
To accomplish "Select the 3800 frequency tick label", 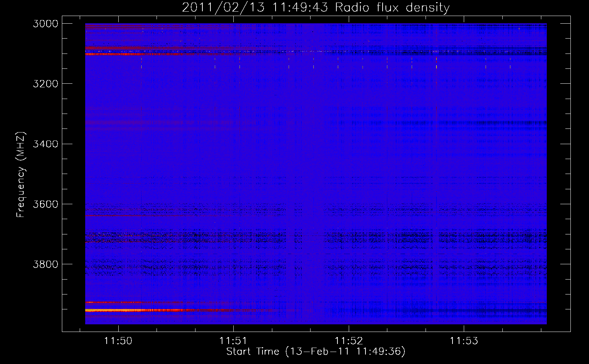I will click(46, 264).
